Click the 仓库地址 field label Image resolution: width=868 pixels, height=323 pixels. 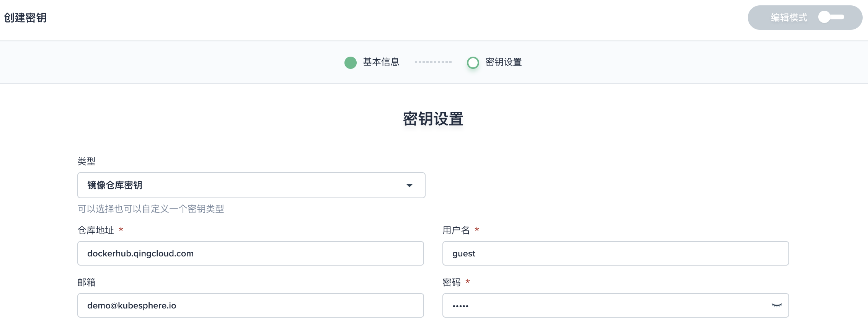[x=96, y=230]
